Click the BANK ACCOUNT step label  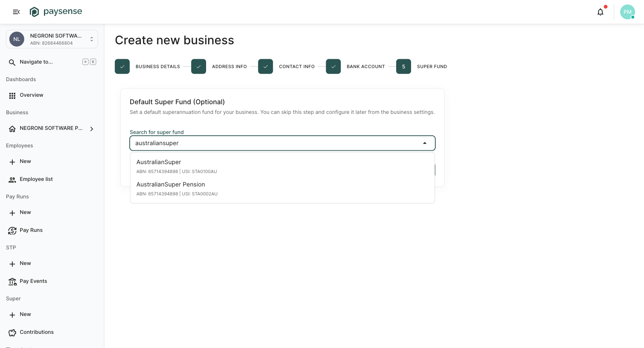[366, 67]
